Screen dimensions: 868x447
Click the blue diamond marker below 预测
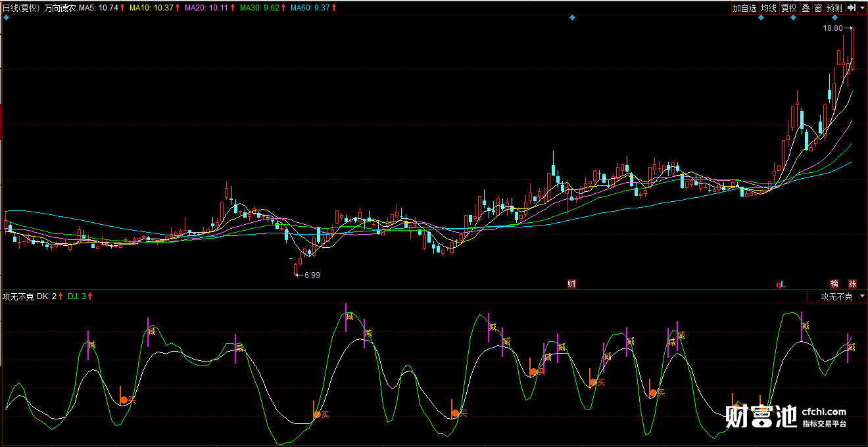(x=834, y=18)
